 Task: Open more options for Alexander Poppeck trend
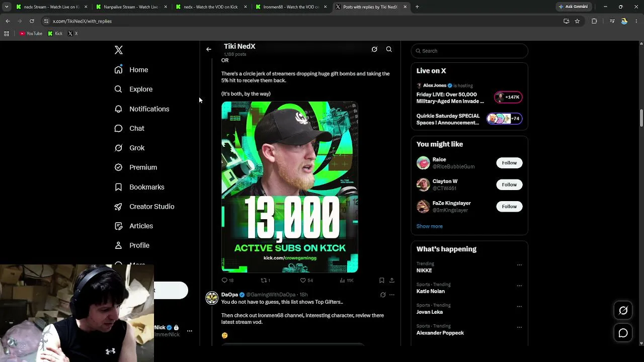click(x=519, y=327)
